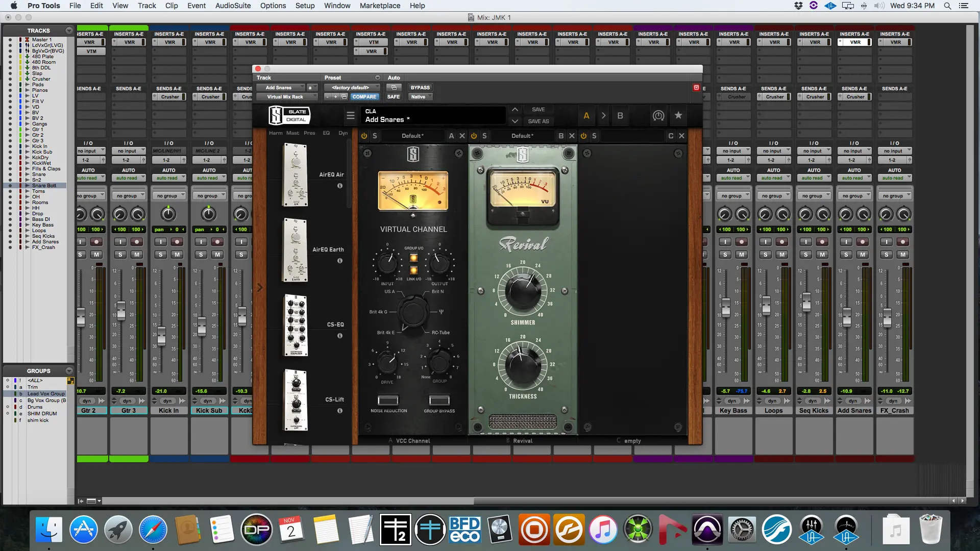Open the Slate Digital user account icon
The width and height of the screenshot is (980, 551).
click(658, 116)
